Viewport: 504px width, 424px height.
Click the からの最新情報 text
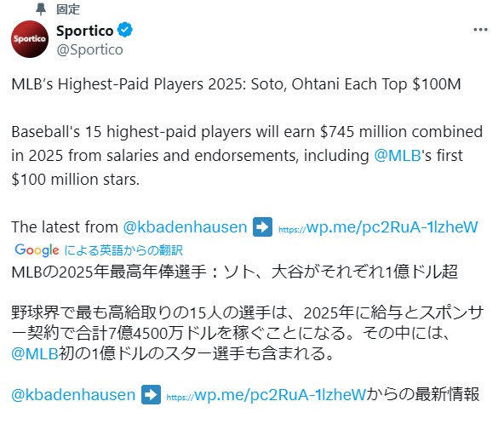pyautogui.click(x=423, y=394)
